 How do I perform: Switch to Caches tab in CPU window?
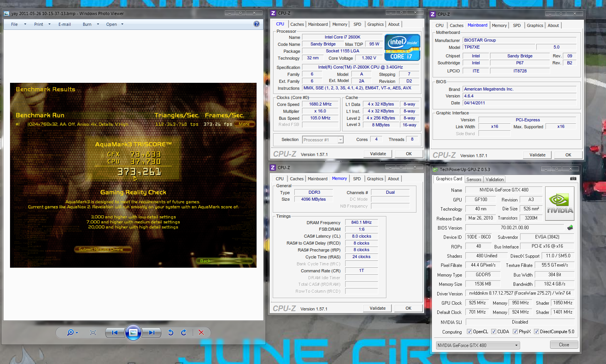pos(297,24)
